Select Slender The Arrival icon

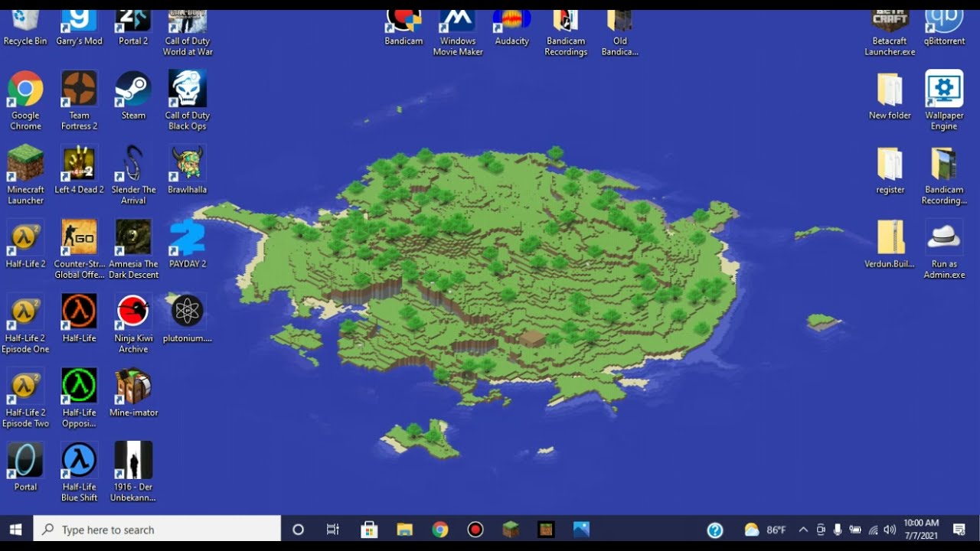(133, 174)
